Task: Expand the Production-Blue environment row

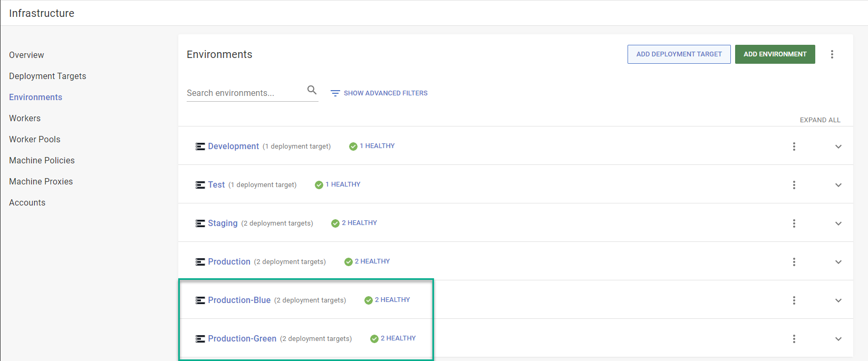Action: [838, 300]
